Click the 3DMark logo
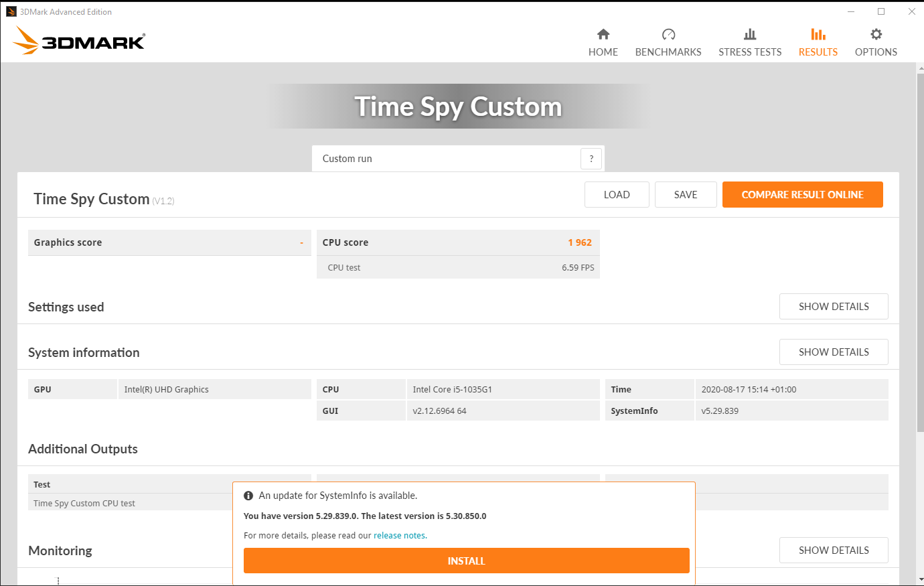Viewport: 924px width, 586px height. (x=79, y=40)
